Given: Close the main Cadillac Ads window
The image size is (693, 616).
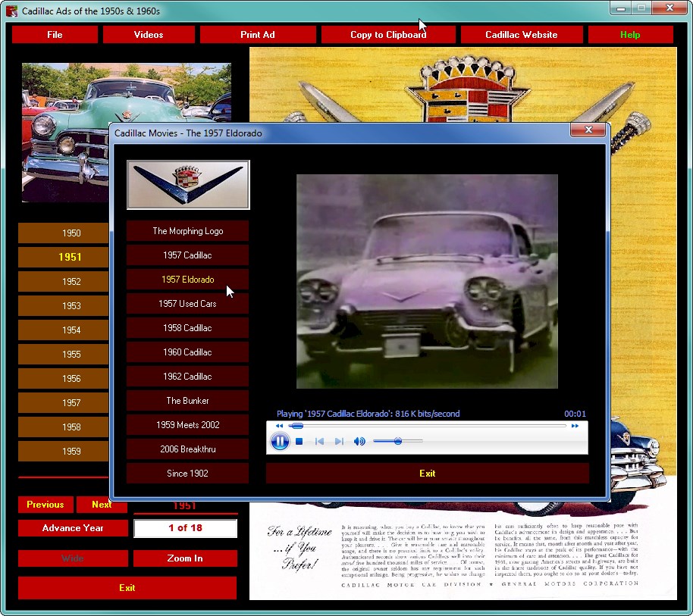Looking at the screenshot, I should point(669,8).
